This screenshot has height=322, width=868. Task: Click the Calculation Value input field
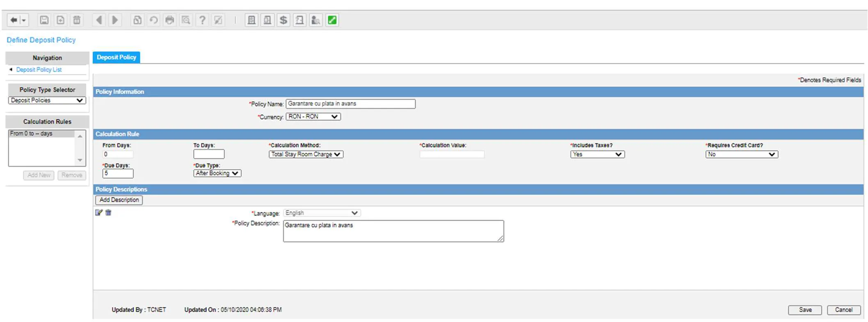coord(452,154)
